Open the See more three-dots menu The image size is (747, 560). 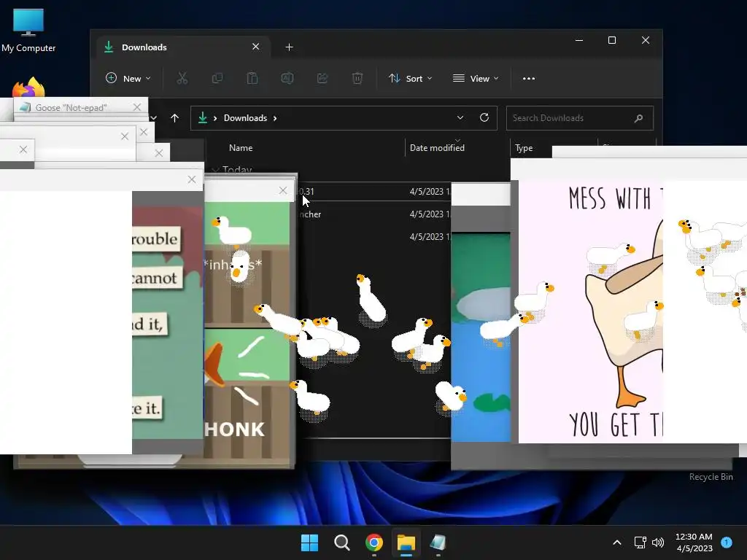[529, 79]
